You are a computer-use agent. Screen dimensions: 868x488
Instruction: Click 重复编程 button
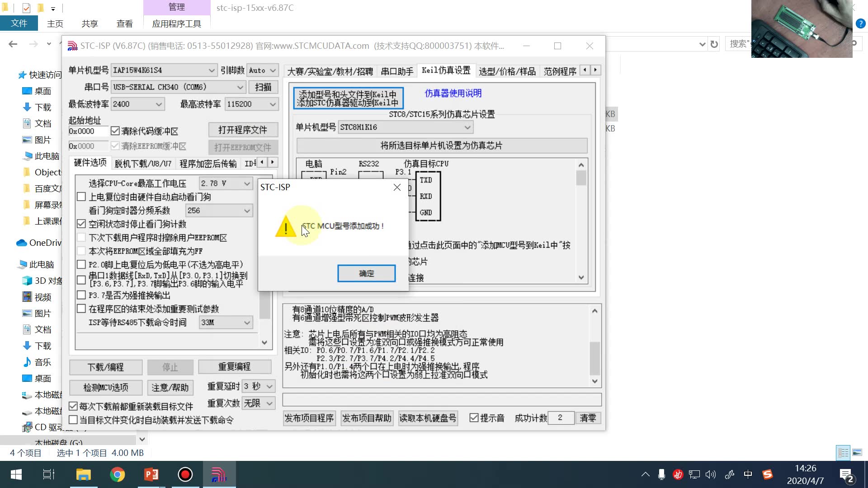234,366
